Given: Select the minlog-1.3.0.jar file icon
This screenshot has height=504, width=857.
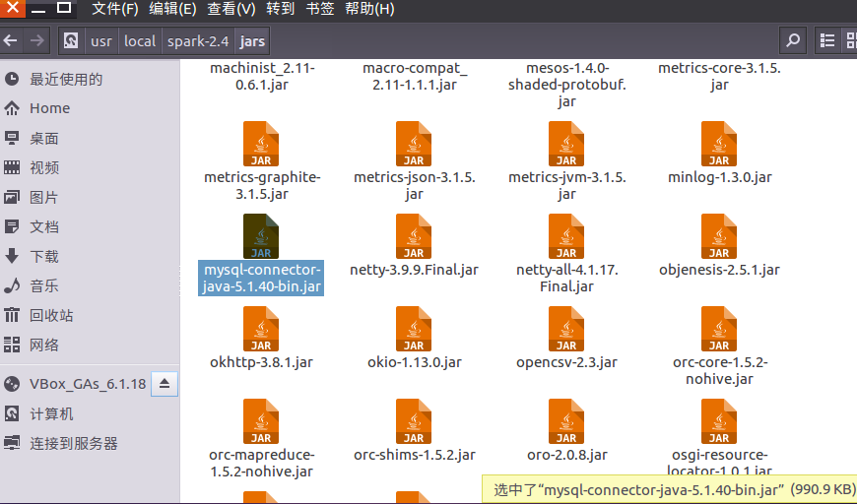Looking at the screenshot, I should click(719, 144).
